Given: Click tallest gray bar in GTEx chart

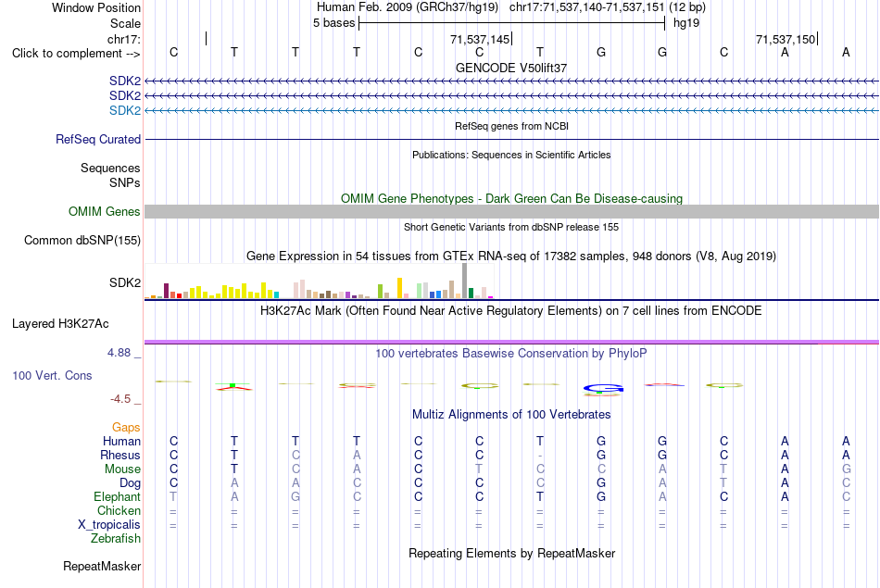Looking at the screenshot, I should click(x=465, y=281).
